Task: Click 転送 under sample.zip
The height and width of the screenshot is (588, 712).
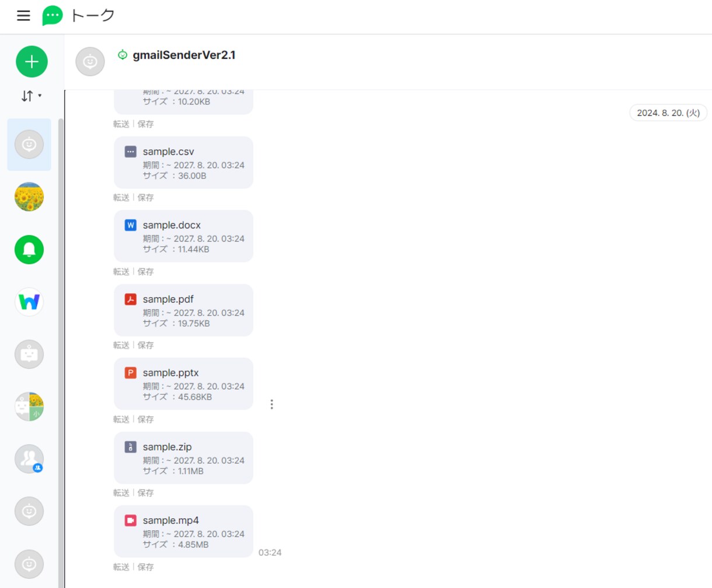Action: pyautogui.click(x=121, y=493)
